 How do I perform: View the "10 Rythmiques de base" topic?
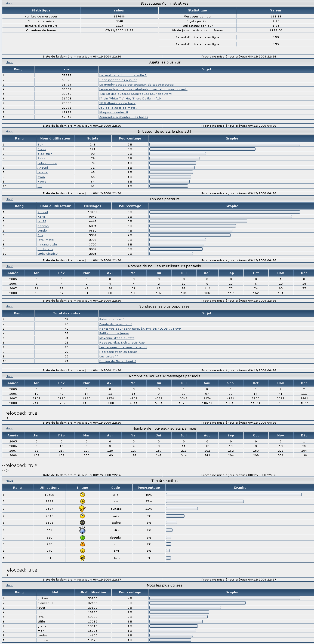117,103
